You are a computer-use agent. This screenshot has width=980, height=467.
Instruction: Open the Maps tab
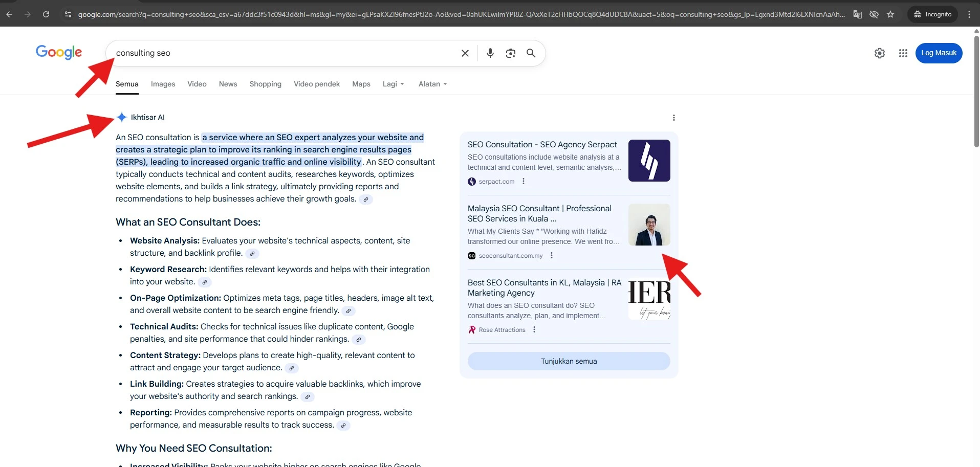(361, 84)
